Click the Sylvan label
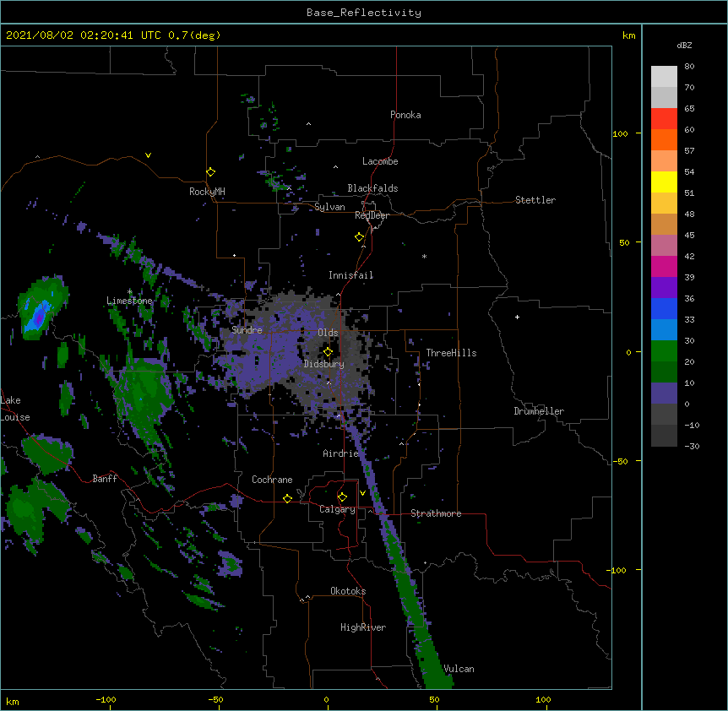Image resolution: width=728 pixels, height=711 pixels. coord(329,207)
